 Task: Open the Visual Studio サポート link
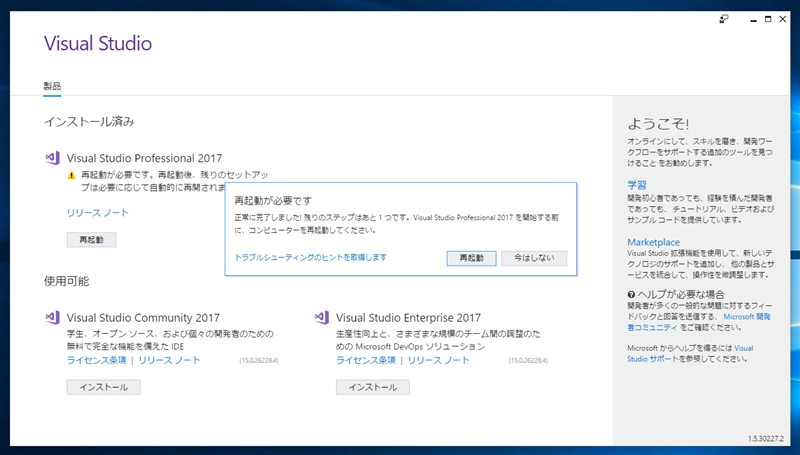tap(690, 353)
